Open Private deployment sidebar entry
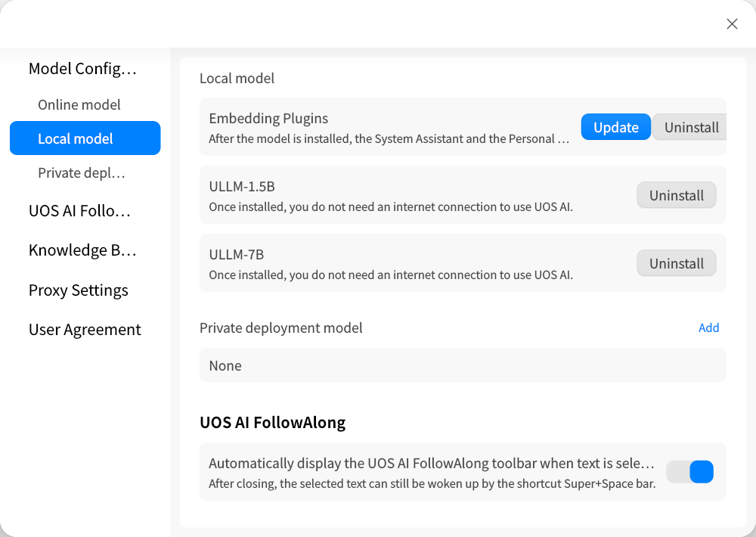 [82, 172]
